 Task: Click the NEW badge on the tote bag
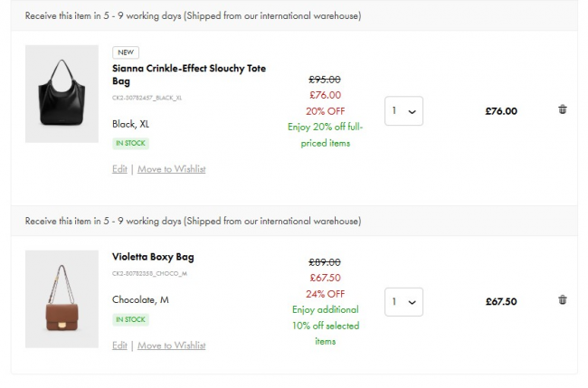126,52
